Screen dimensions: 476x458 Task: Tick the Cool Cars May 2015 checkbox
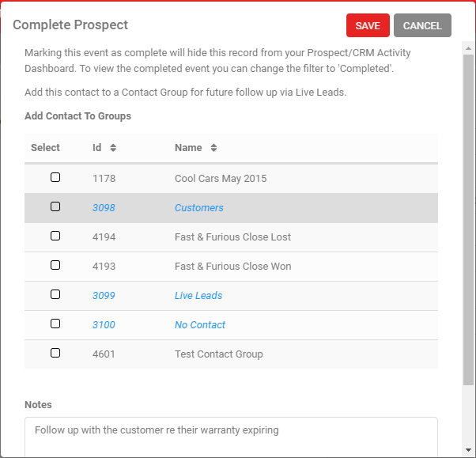click(55, 177)
